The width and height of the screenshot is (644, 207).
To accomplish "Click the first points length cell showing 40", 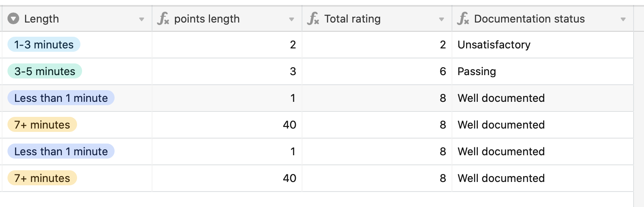I will 227,125.
